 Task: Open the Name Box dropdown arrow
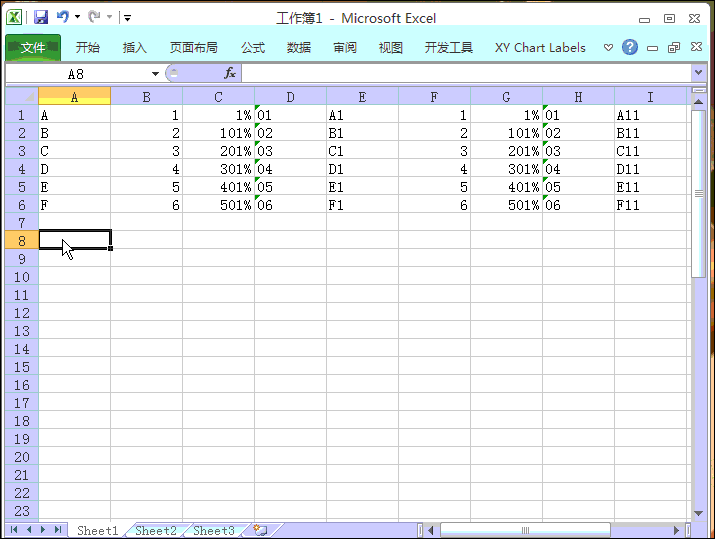155,73
